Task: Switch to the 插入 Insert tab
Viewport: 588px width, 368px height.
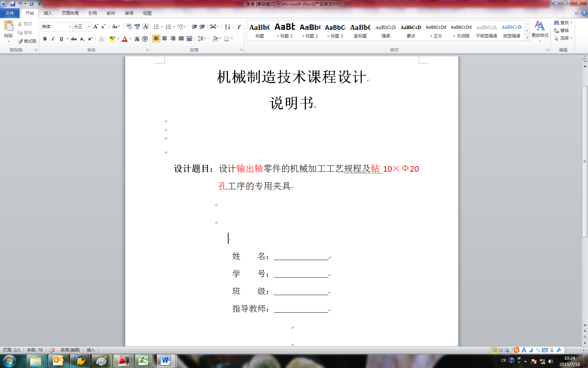Action: [x=48, y=13]
